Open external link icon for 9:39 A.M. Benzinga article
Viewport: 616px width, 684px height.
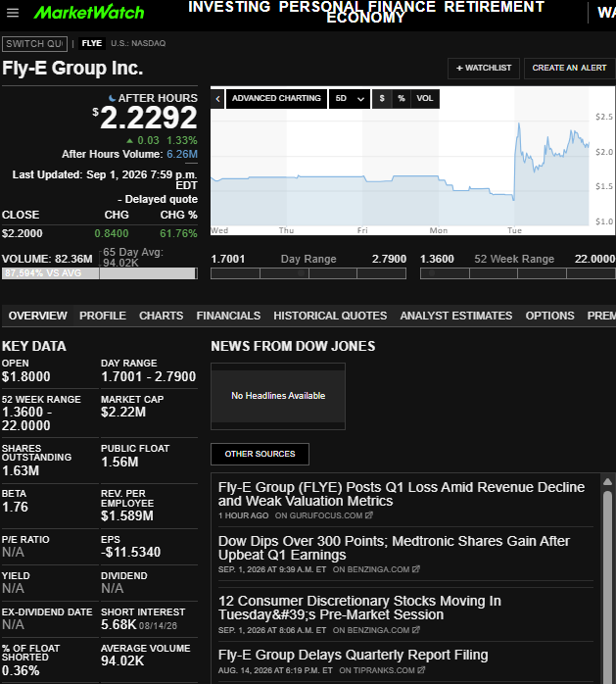coord(416,569)
